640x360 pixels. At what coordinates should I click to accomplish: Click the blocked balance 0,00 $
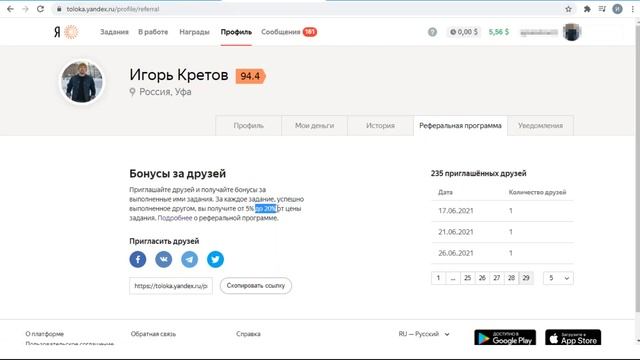[464, 32]
